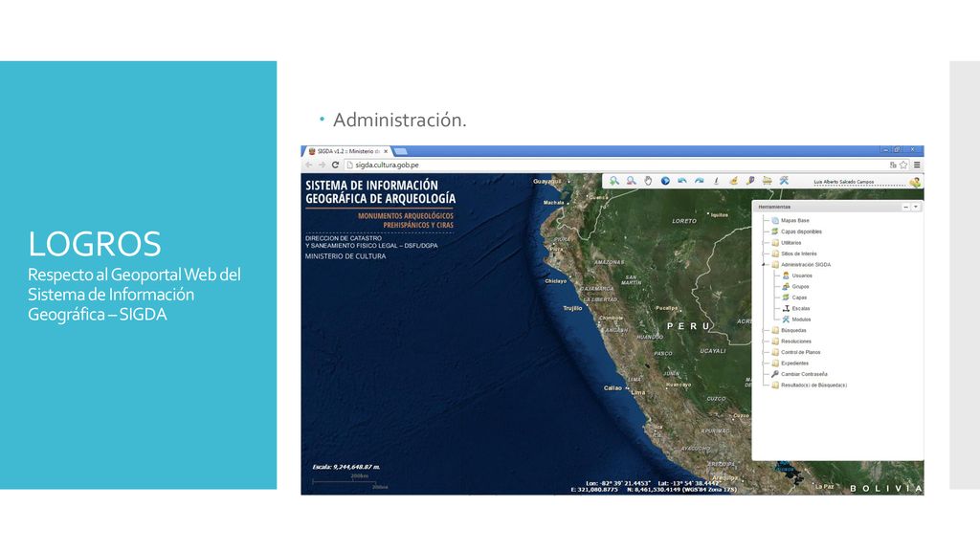Go to next map view arrow
The image size is (980, 551).
tap(699, 181)
